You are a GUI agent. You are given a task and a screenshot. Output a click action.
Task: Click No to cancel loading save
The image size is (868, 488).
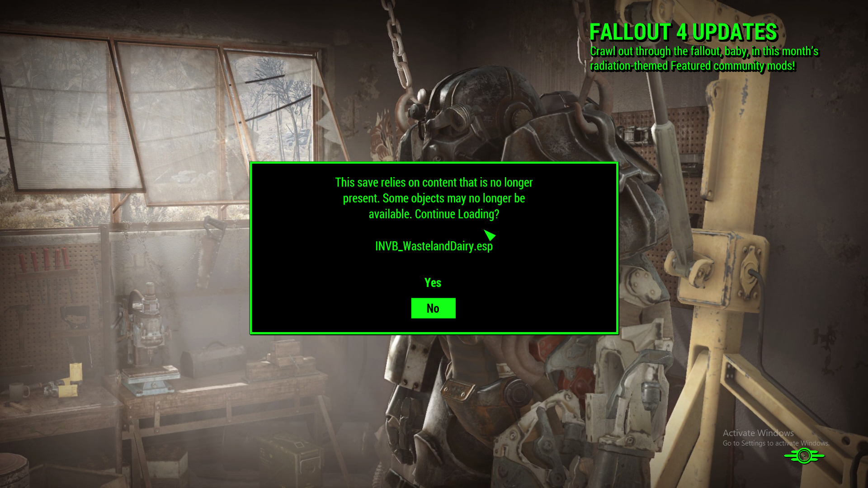433,307
